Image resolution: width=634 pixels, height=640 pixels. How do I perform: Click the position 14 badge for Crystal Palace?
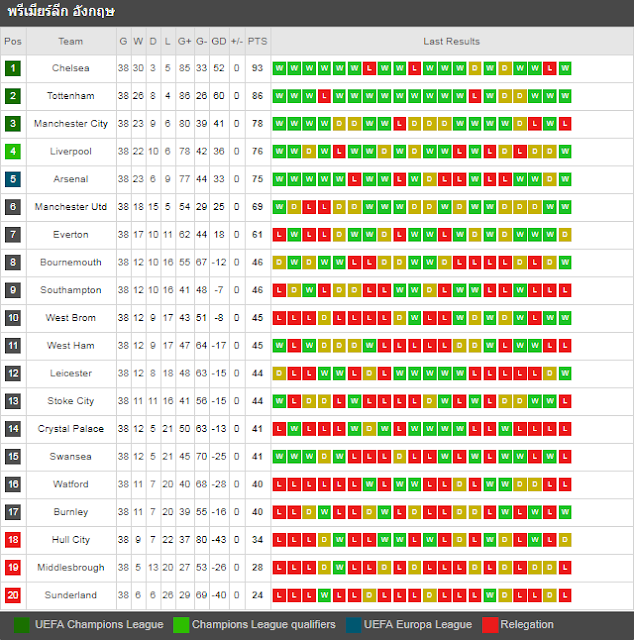coord(13,429)
